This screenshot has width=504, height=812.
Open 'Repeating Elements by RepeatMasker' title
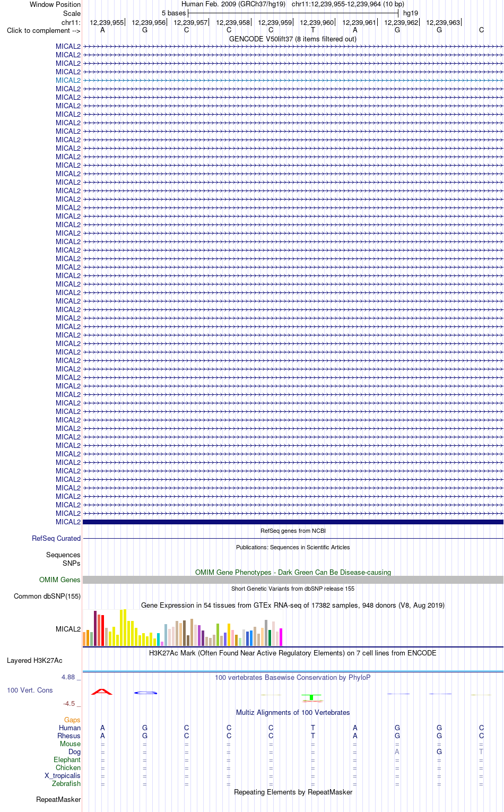[293, 792]
